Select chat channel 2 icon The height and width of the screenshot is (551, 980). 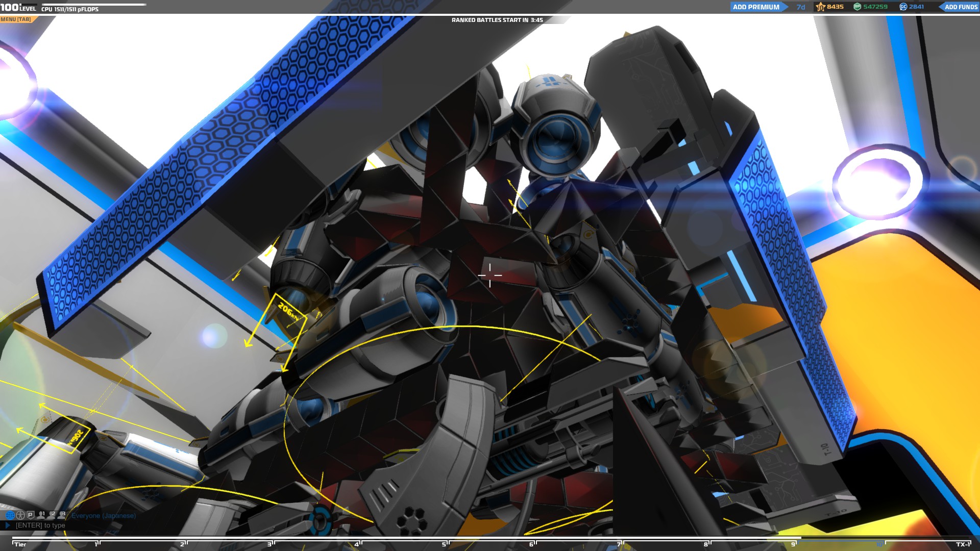52,515
